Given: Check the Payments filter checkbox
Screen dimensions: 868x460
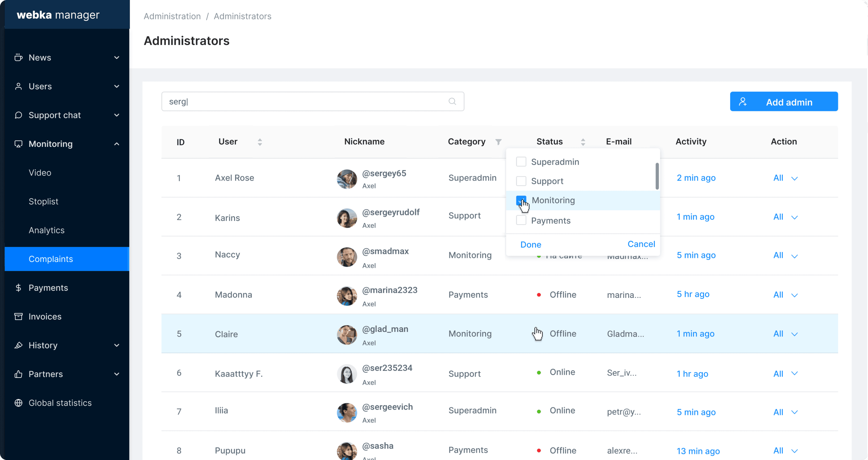Looking at the screenshot, I should 521,221.
